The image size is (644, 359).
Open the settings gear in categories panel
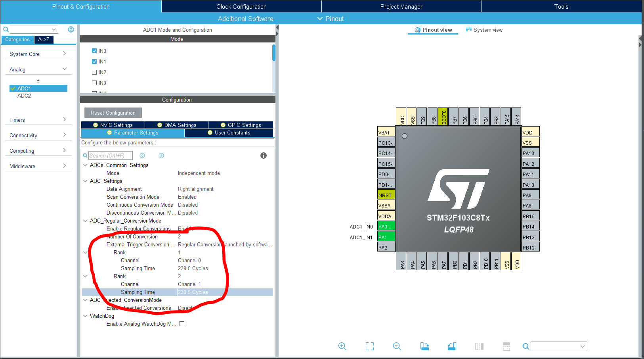coord(71,29)
